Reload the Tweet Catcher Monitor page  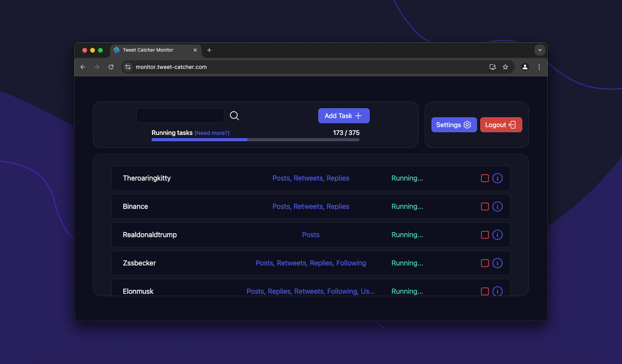click(x=111, y=67)
